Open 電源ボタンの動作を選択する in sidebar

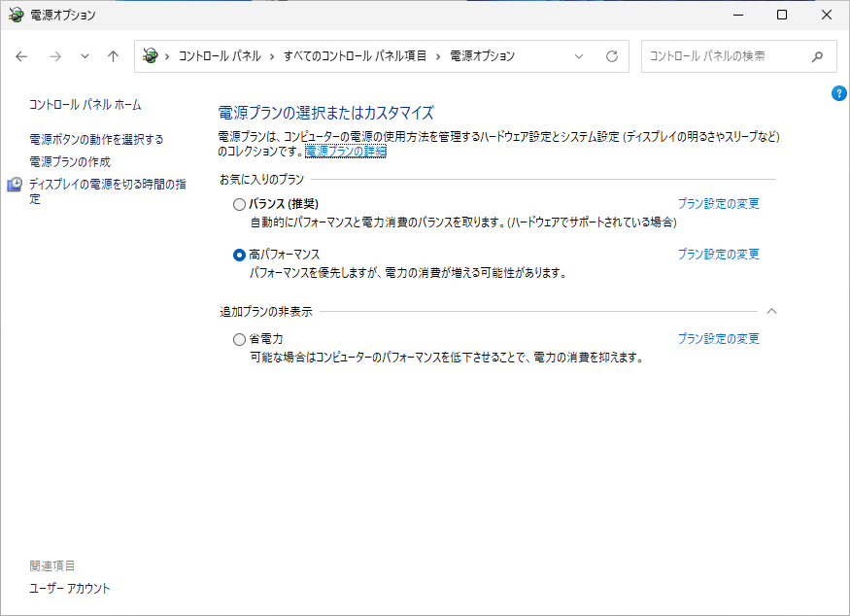[x=96, y=140]
